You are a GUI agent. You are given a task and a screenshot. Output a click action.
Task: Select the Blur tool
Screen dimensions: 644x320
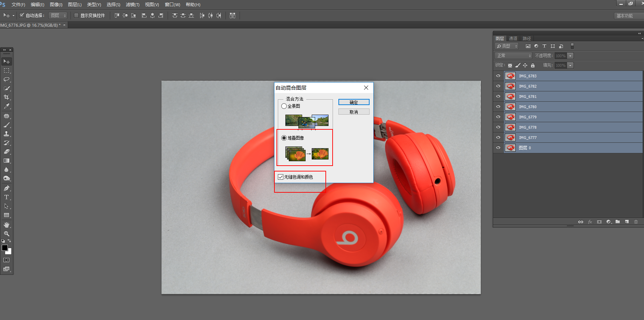pos(7,170)
